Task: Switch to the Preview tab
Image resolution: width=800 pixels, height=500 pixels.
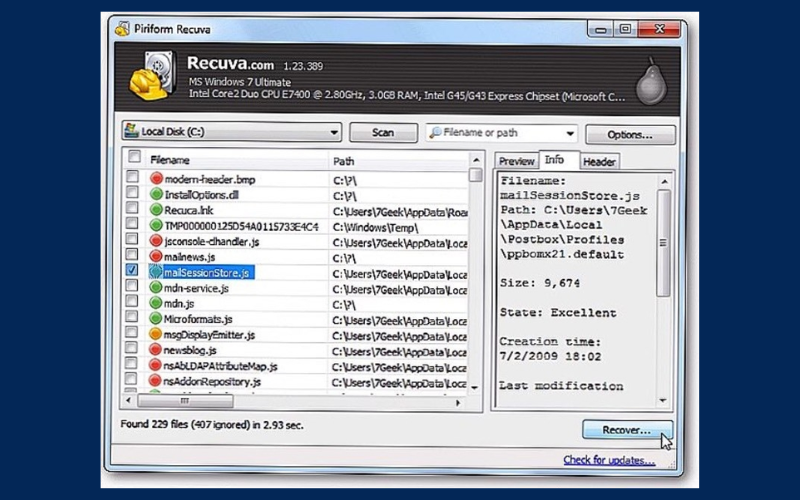Action: tap(516, 161)
